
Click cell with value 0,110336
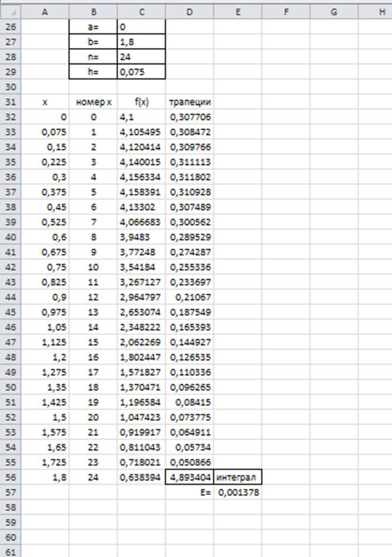point(189,372)
